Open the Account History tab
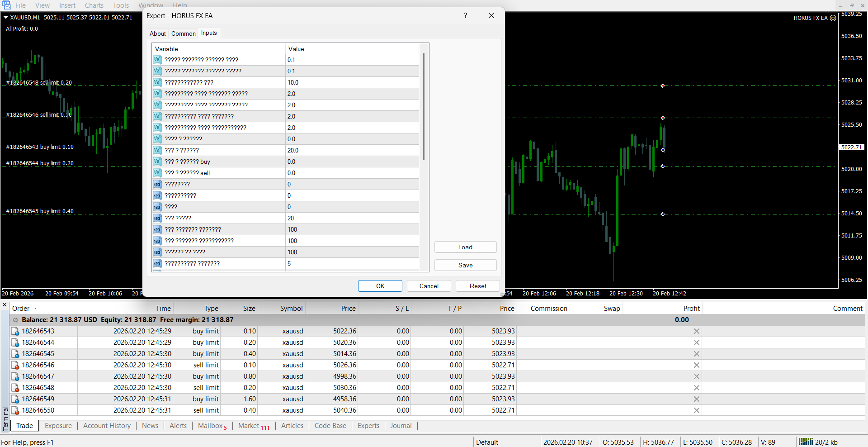The image size is (868, 447). (107, 426)
